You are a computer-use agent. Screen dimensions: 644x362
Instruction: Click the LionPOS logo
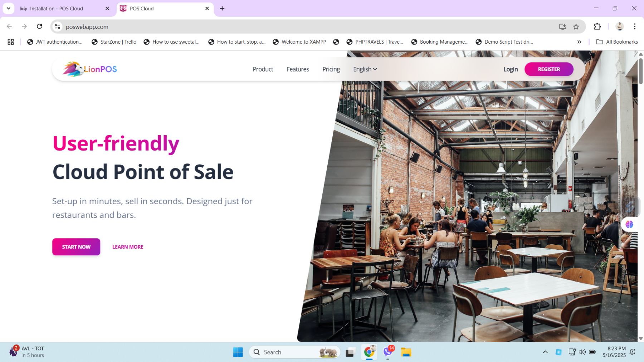pyautogui.click(x=90, y=69)
